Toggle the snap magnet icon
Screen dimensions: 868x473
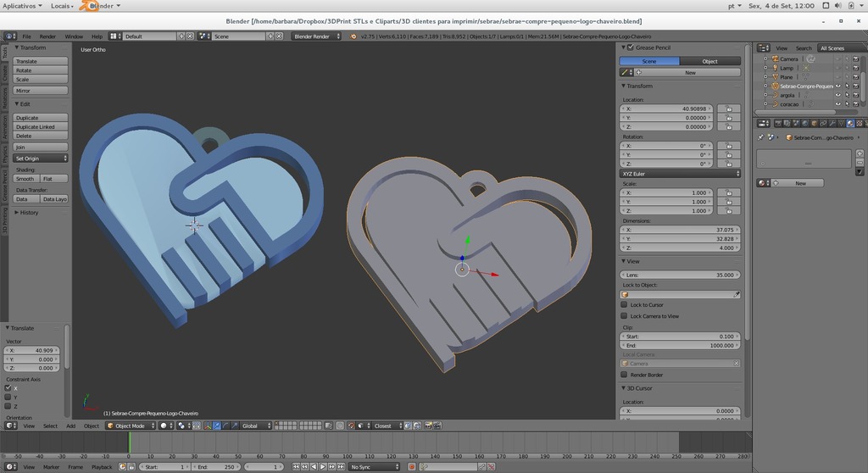tap(350, 426)
